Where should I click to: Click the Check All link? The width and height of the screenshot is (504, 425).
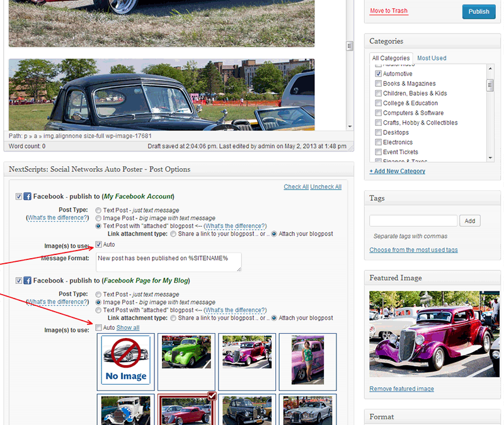(x=296, y=187)
